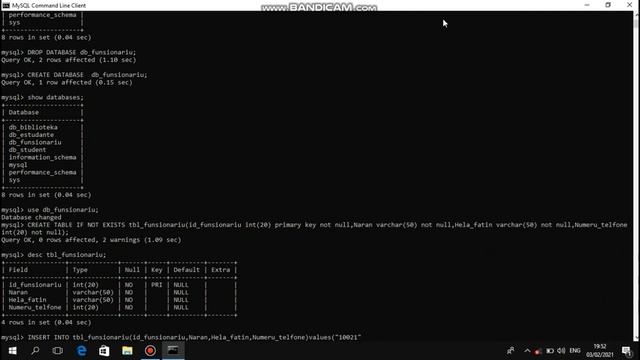640x360 pixels.
Task: Open the Windows Start menu
Action: [12, 351]
